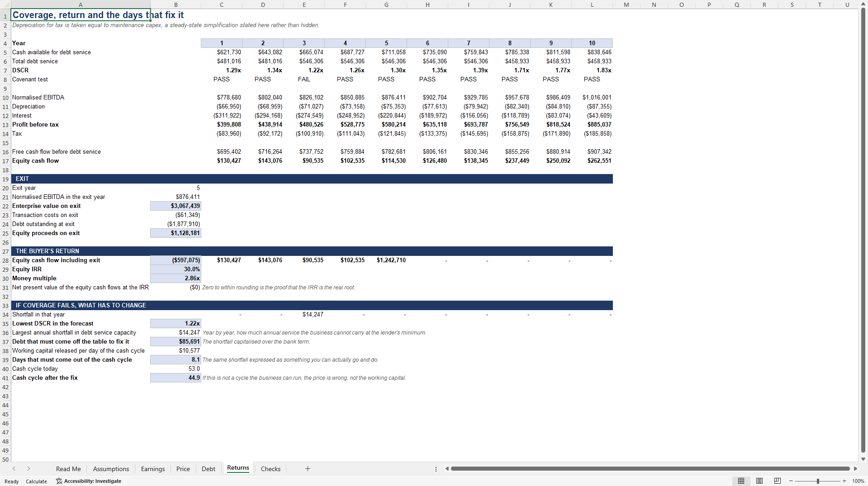Switch to Page Layout view icon
The height and width of the screenshot is (486, 868).
pos(759,481)
